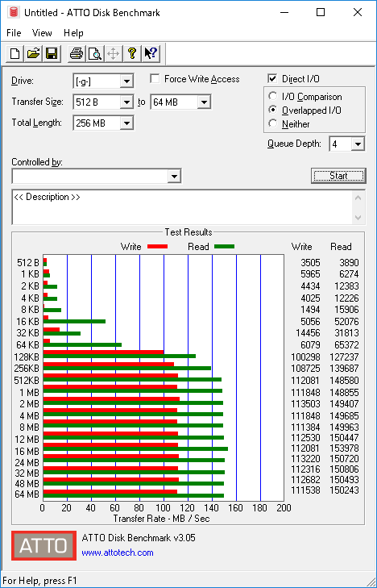Screen dimensions: 377x588
Task: Click the For Help, press F1 status text
Action: coord(39,581)
